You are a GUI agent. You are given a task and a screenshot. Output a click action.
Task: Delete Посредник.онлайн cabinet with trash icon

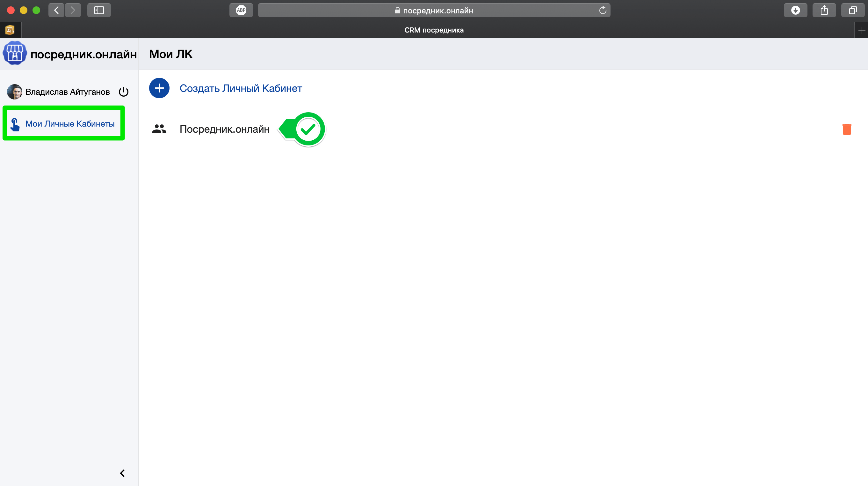pyautogui.click(x=846, y=129)
